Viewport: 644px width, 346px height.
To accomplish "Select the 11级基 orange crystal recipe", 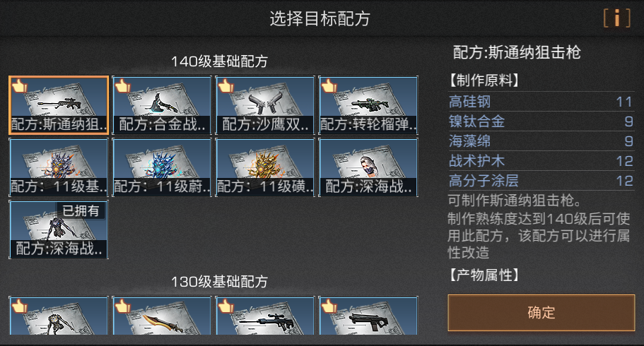I will [59, 167].
